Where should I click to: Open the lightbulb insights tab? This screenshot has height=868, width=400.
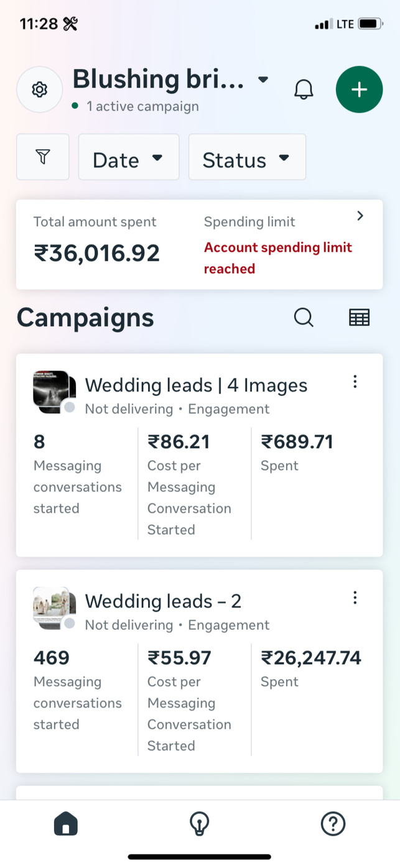point(199,824)
